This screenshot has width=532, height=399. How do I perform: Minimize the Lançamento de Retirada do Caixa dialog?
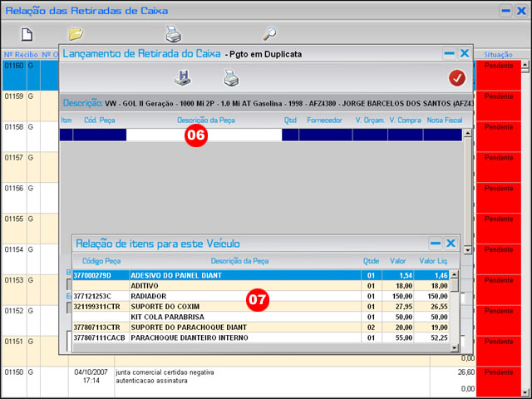449,53
